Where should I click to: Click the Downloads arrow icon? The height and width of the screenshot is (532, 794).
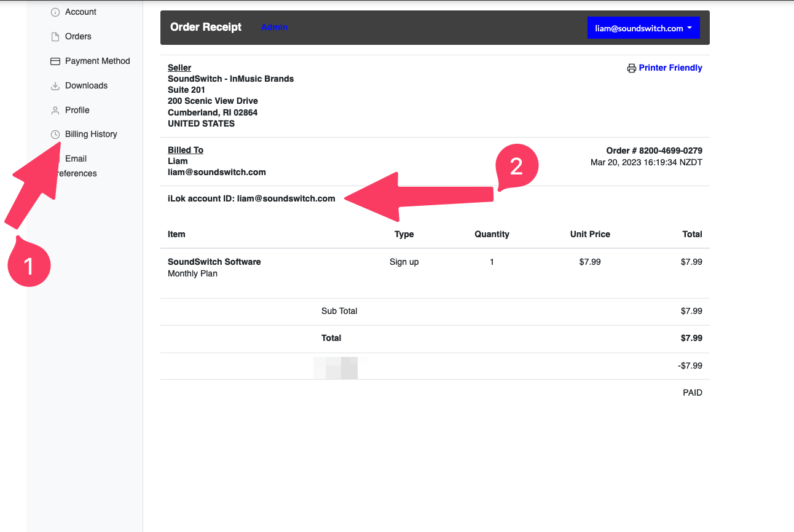click(x=55, y=86)
